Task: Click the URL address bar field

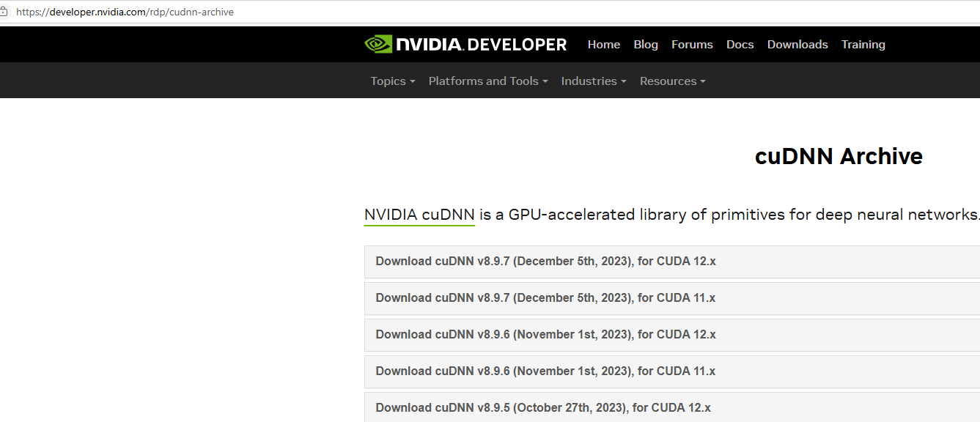Action: pos(491,12)
